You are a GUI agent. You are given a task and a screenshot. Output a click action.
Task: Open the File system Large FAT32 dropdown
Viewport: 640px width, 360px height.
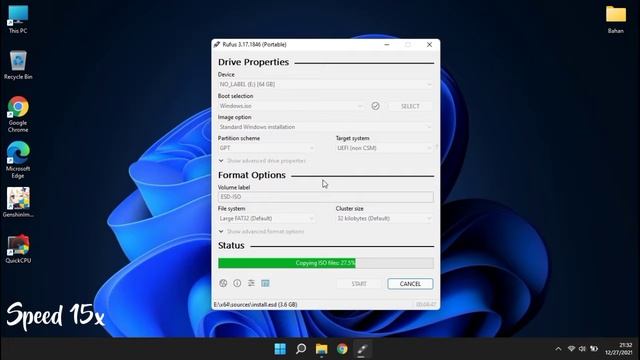(267, 218)
